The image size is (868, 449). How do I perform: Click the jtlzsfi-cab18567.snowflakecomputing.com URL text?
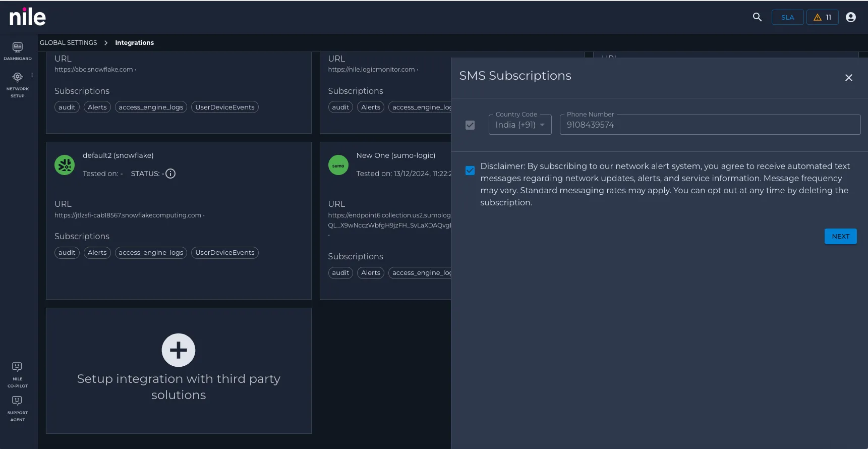[x=128, y=215]
